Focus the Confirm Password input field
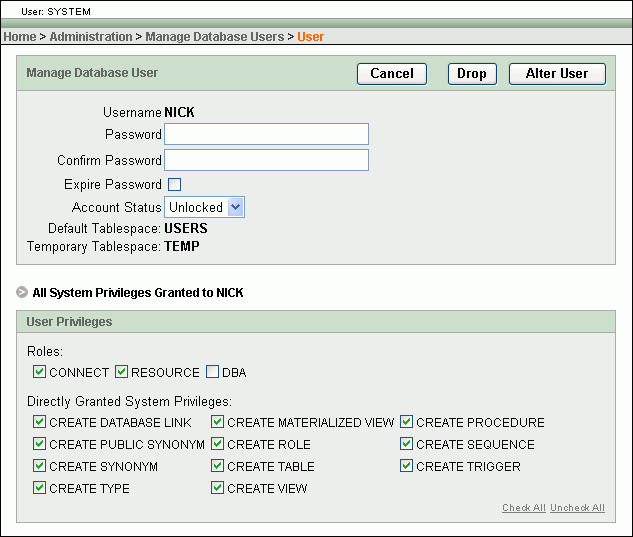Viewport: 633px width, 537px height. point(266,160)
